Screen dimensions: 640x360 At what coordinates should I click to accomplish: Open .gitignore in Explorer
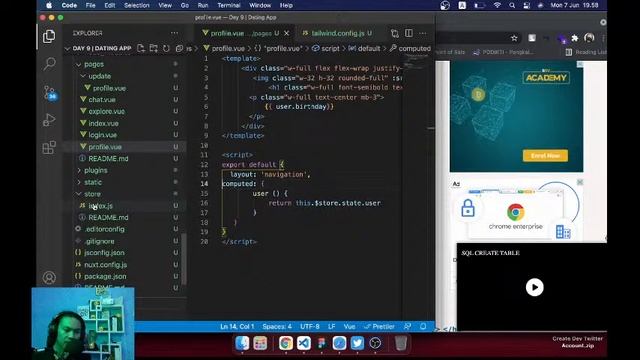pyautogui.click(x=100, y=241)
